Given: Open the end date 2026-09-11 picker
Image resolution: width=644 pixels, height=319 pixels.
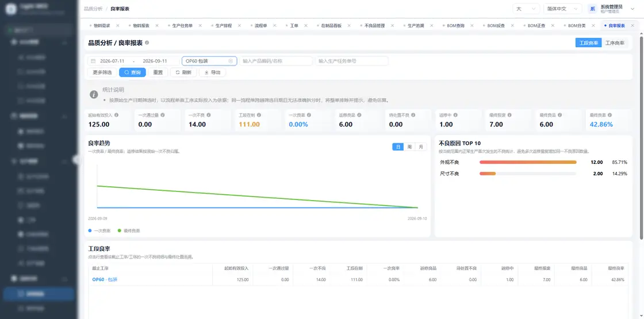Looking at the screenshot, I should pyautogui.click(x=155, y=61).
